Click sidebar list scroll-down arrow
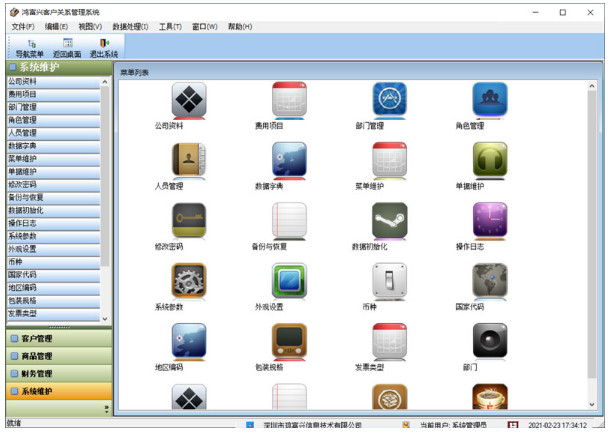The image size is (611, 438). [x=105, y=319]
